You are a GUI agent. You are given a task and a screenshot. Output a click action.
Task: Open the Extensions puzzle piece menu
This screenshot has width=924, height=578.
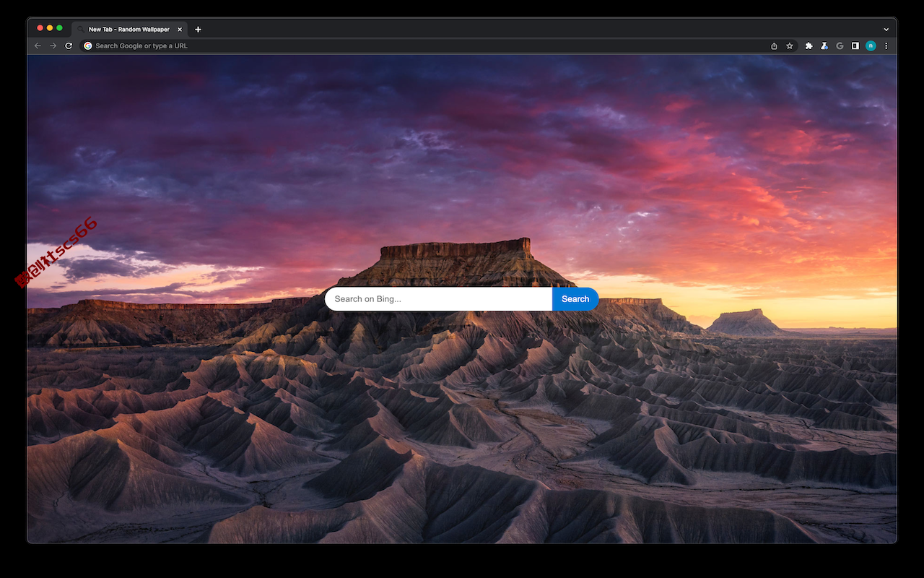click(x=808, y=46)
